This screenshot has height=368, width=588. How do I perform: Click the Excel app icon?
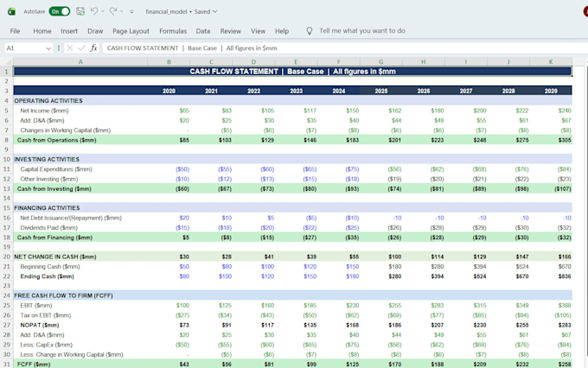tap(11, 11)
